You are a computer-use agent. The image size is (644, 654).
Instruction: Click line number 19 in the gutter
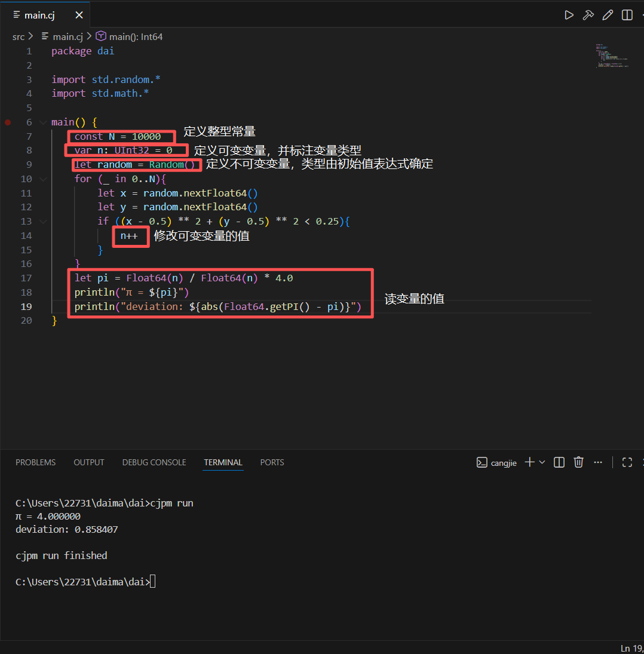point(26,306)
